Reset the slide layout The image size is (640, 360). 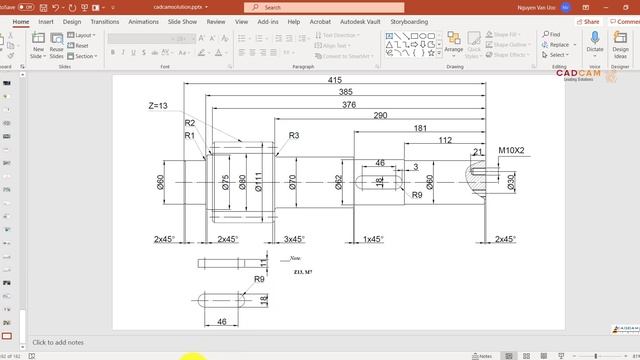(78, 45)
